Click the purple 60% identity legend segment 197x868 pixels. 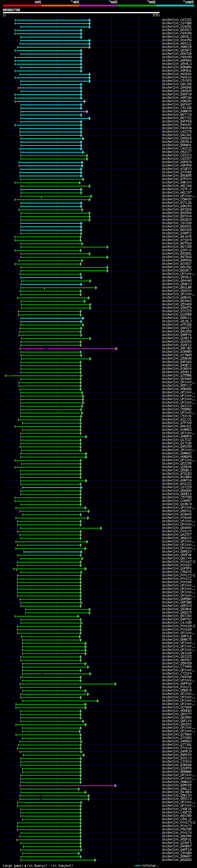pos(99,6)
